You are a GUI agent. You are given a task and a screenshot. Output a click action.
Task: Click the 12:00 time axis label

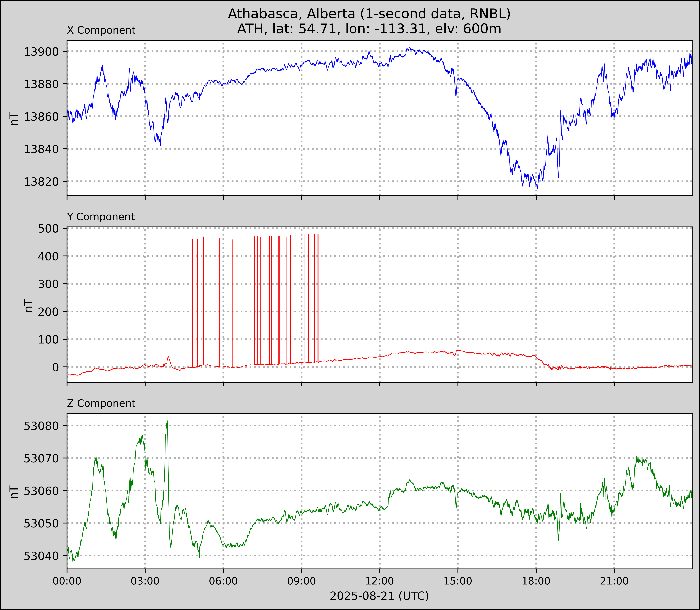point(380,581)
